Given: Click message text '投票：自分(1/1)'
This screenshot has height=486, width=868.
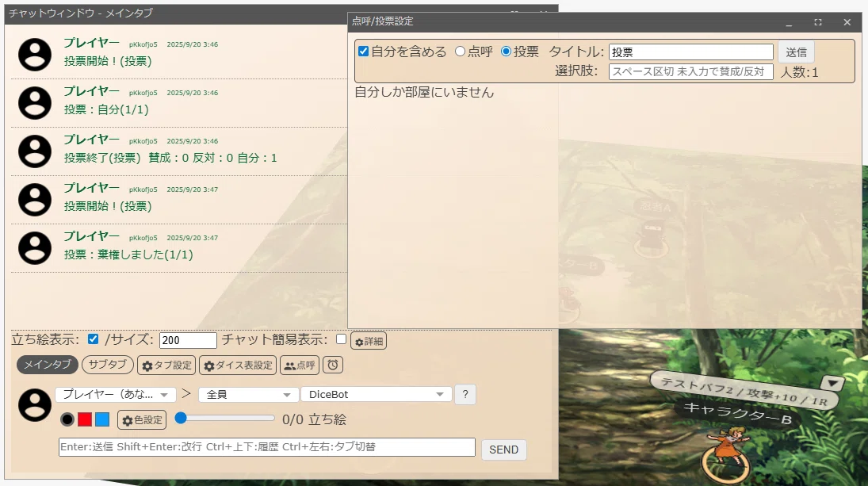Looking at the screenshot, I should pyautogui.click(x=106, y=109).
